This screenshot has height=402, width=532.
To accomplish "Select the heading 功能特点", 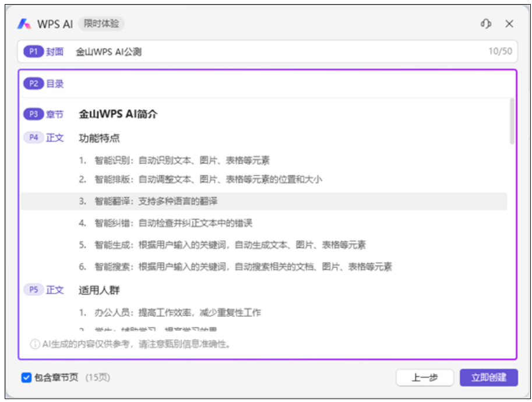I will coord(99,137).
